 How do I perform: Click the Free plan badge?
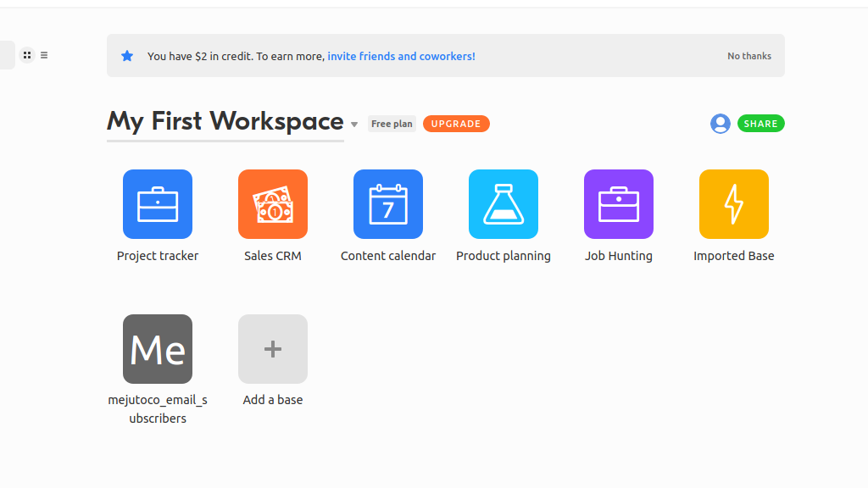click(392, 123)
